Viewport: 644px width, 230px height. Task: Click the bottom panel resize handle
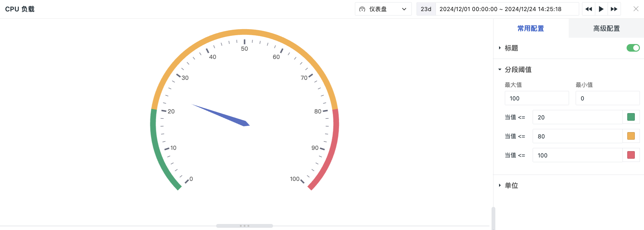[x=245, y=226]
